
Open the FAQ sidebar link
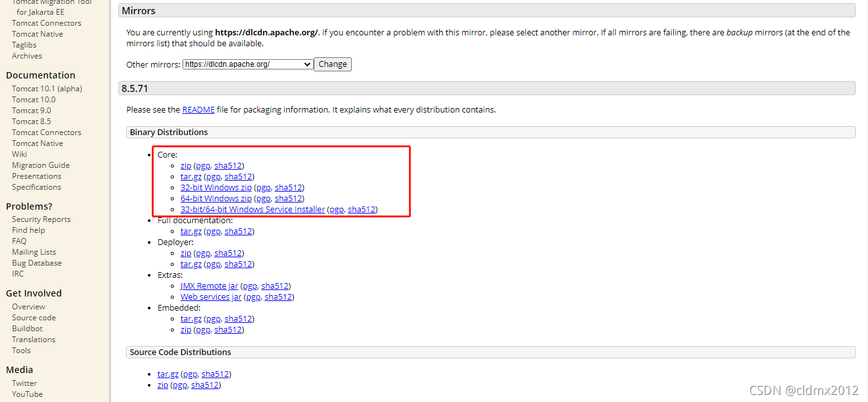tap(19, 241)
